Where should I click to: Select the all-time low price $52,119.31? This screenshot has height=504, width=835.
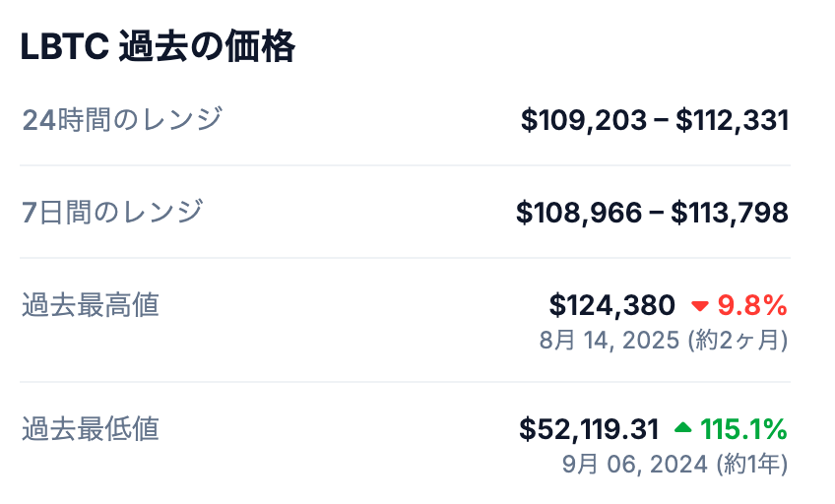point(589,429)
